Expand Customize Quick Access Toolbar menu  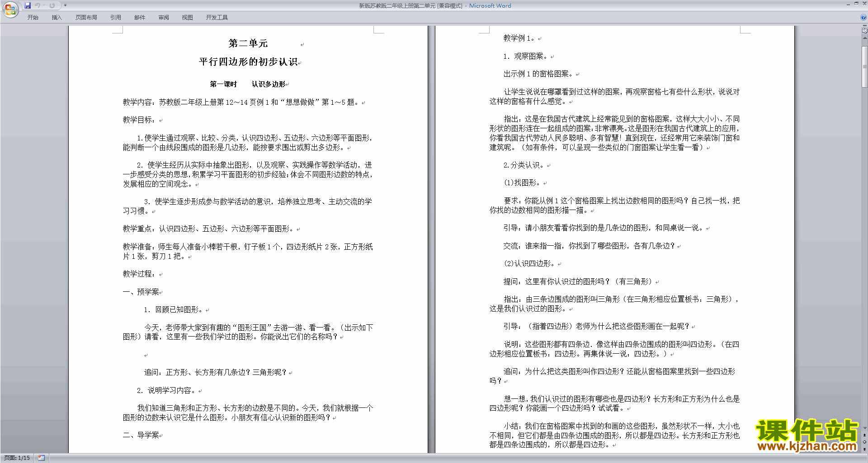coord(65,5)
